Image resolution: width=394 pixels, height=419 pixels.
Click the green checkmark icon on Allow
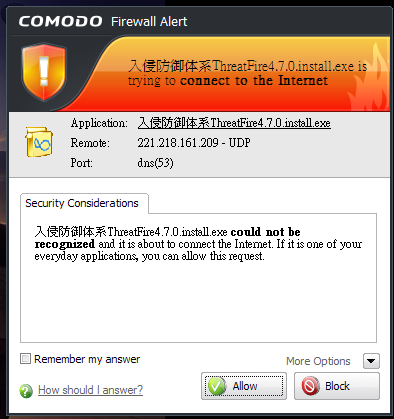[217, 386]
